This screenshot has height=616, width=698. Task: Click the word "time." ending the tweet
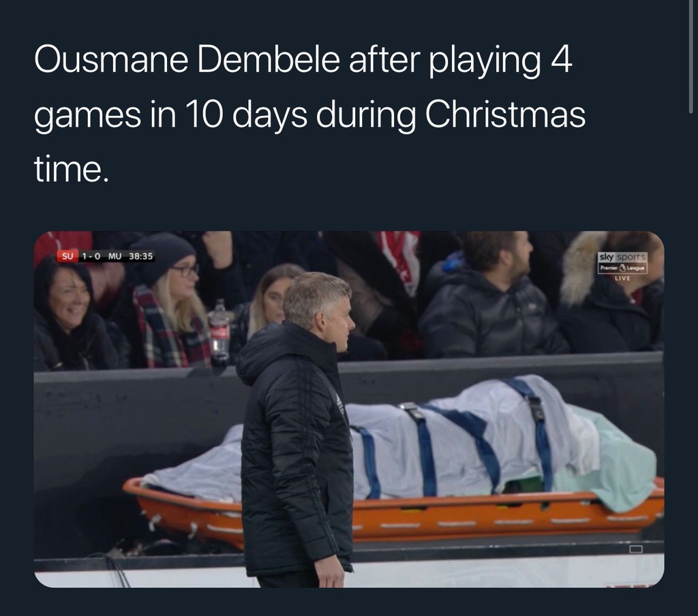(71, 169)
